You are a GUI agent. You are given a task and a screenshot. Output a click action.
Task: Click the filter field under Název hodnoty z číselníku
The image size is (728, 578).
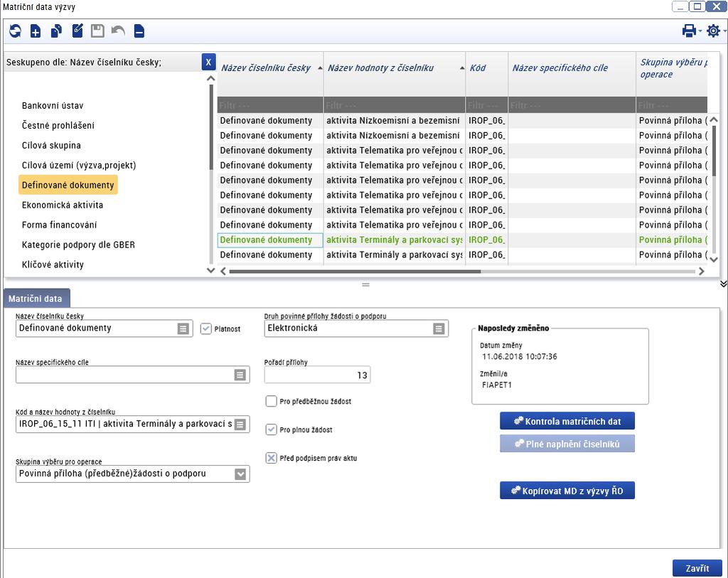394,105
